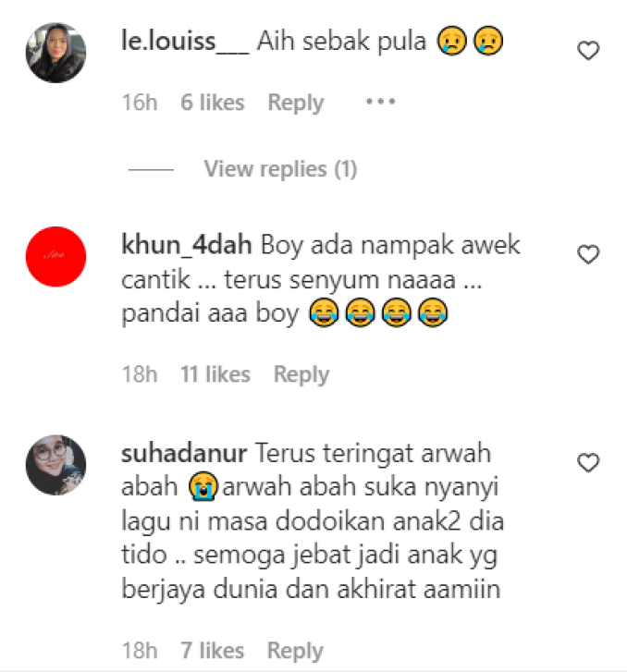Like khun_4dah's comment with heart icon
Viewport: 627px width, 672px height.
588,254
